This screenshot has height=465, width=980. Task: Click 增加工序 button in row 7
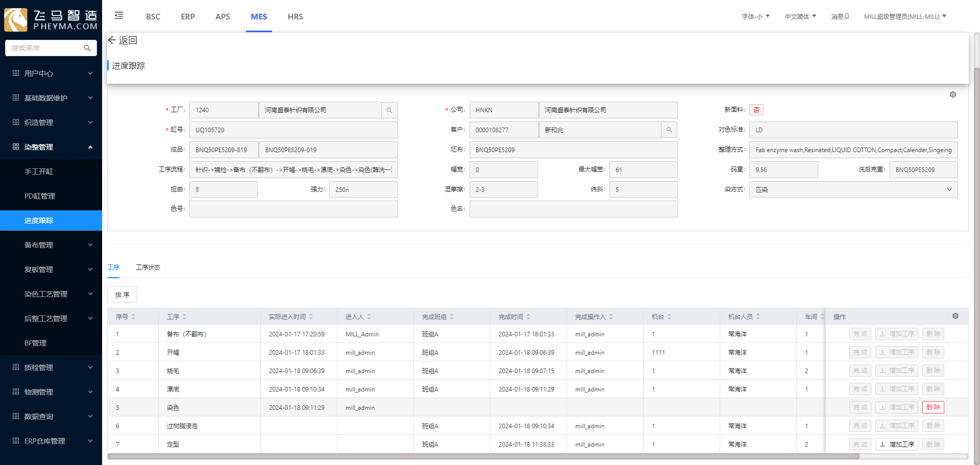pos(896,444)
